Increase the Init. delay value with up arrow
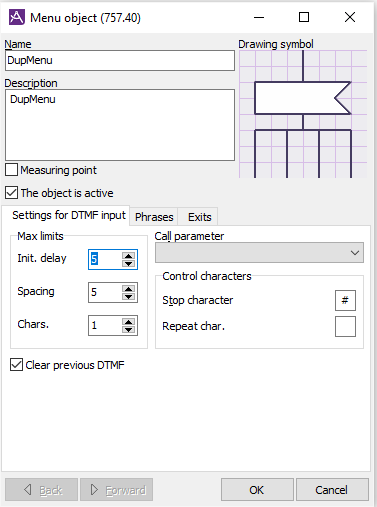377x507 pixels. 128,256
